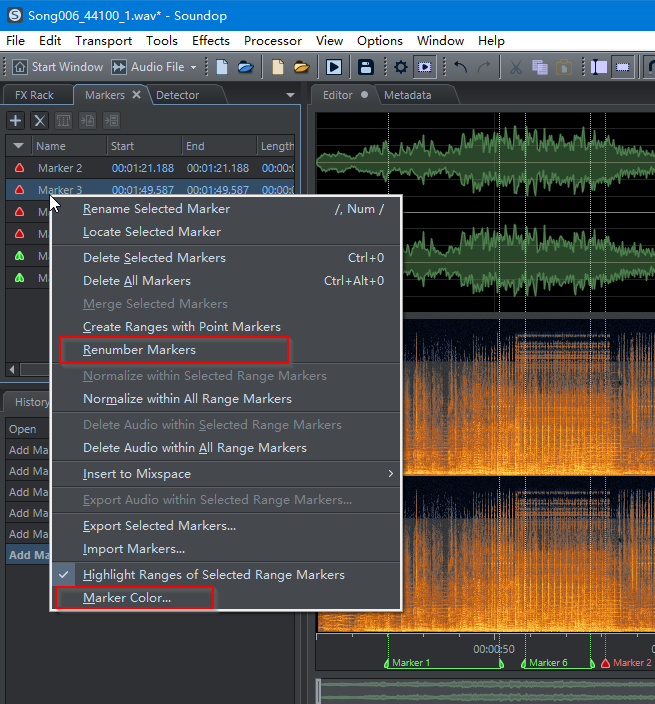Open the panel tab list dropdown arrow
This screenshot has height=704, width=655.
pos(290,95)
